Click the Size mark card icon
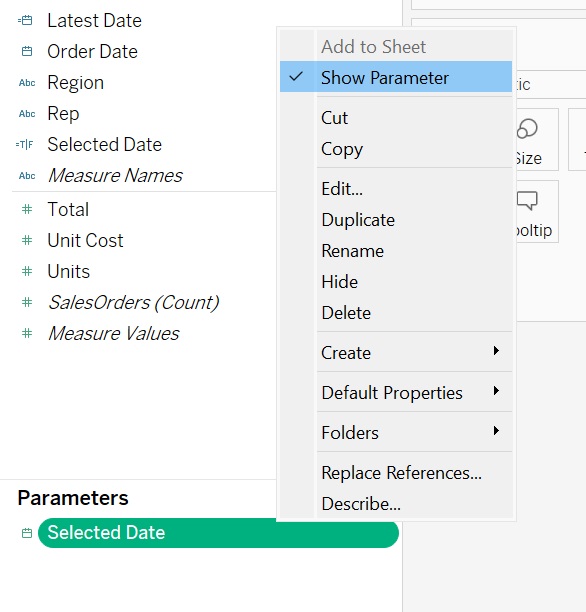 coord(527,129)
